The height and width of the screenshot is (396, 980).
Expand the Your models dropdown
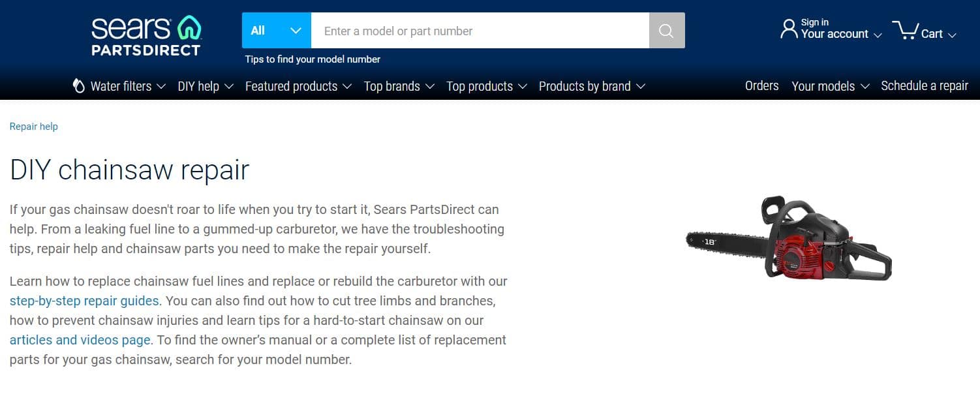click(831, 86)
